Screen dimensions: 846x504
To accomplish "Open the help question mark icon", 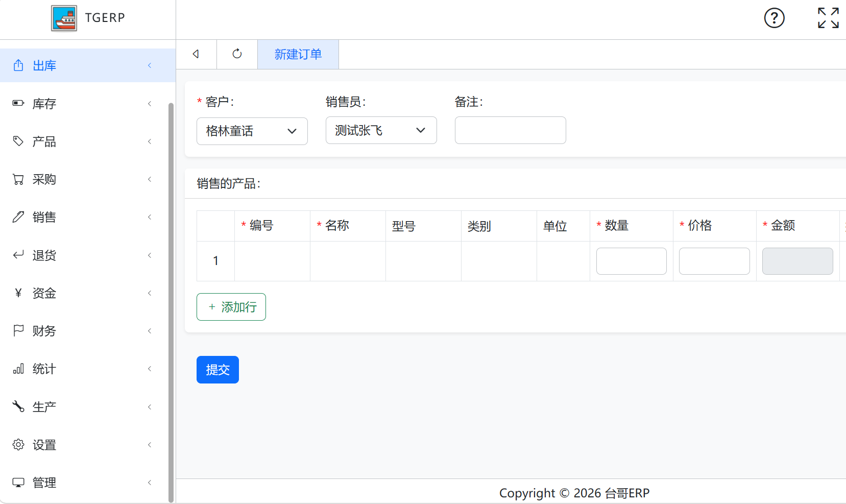I will coord(774,18).
